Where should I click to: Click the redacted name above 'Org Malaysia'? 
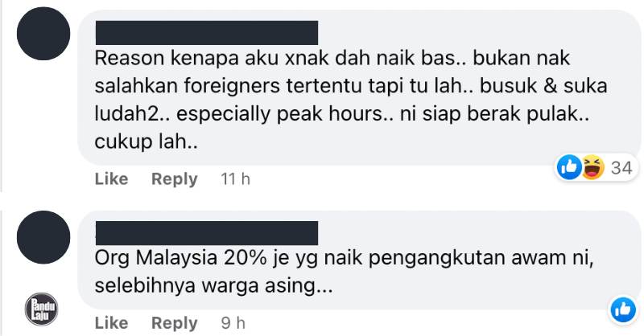(207, 233)
